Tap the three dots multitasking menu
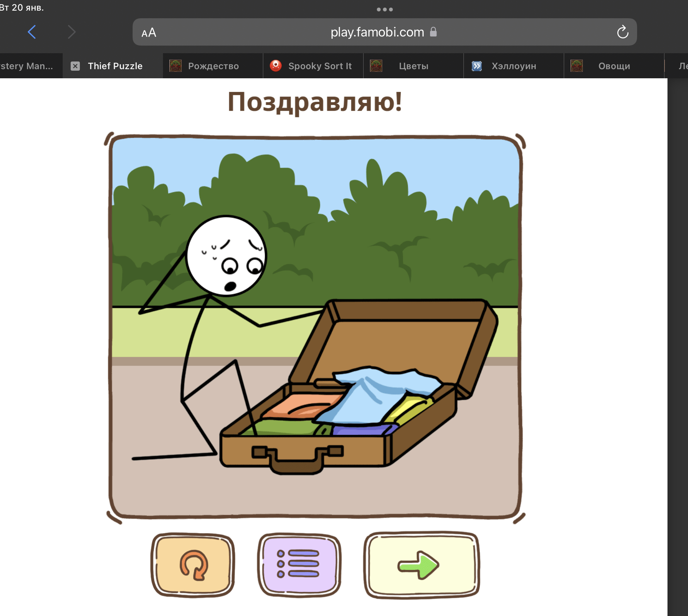The width and height of the screenshot is (688, 616). pos(384,10)
